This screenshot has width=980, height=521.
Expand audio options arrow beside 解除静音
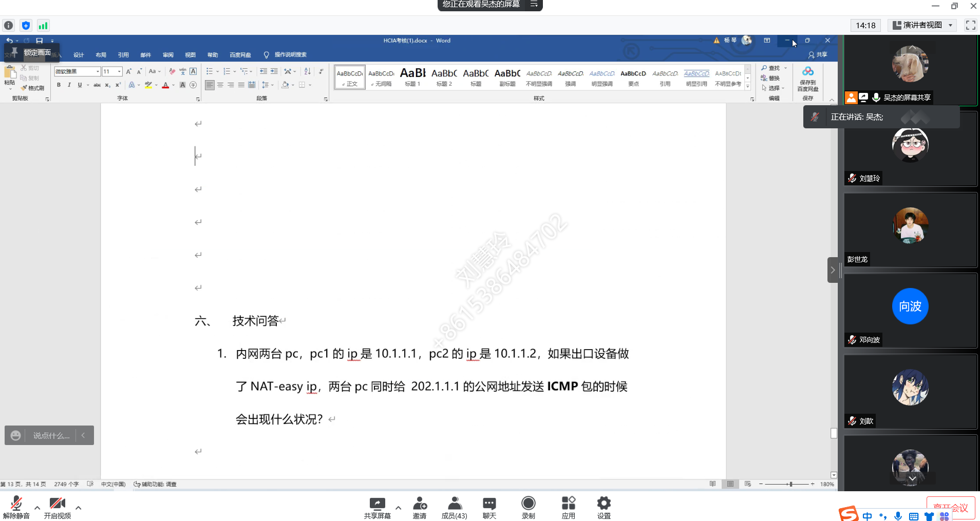click(x=37, y=508)
